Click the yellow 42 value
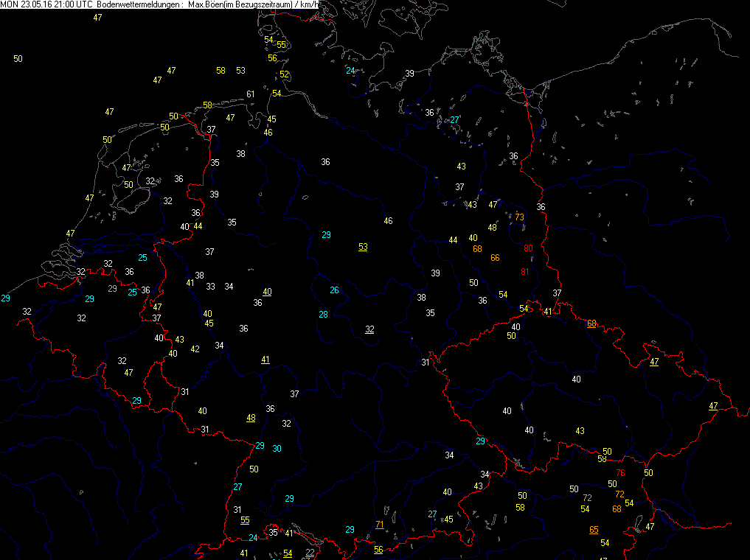Screen dimensions: 750x560 click(195, 349)
